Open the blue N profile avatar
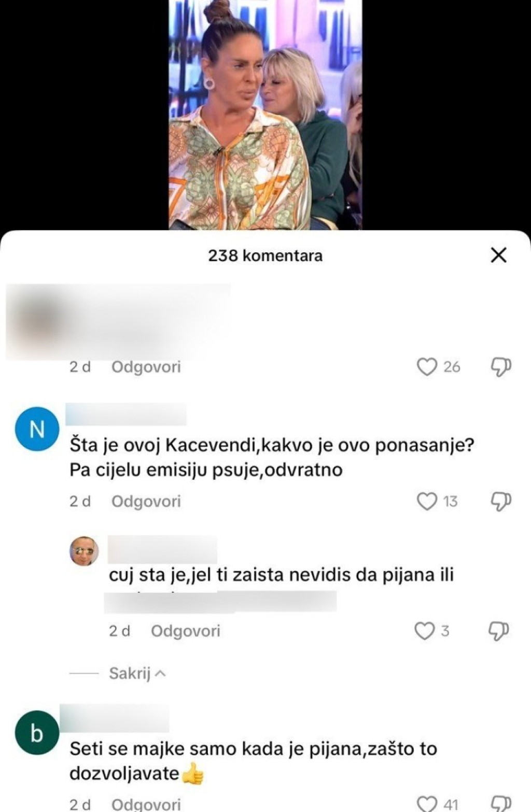The height and width of the screenshot is (812, 531). 37,429
